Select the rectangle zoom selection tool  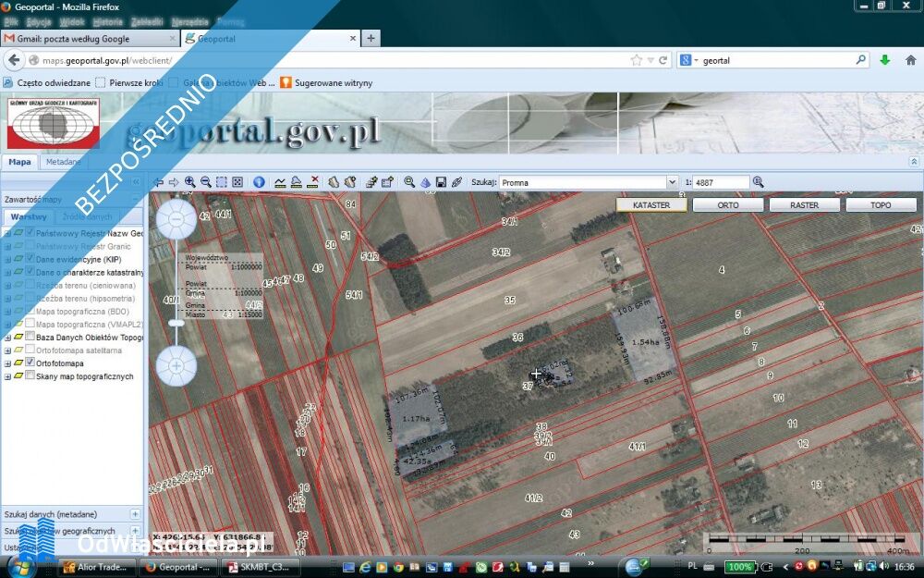pos(222,182)
